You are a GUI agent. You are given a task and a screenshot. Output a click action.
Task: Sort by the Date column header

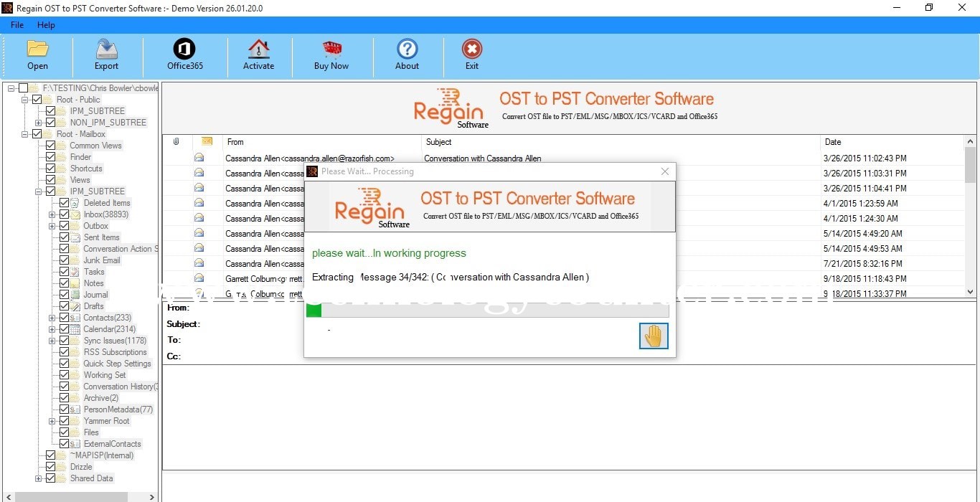coord(892,142)
